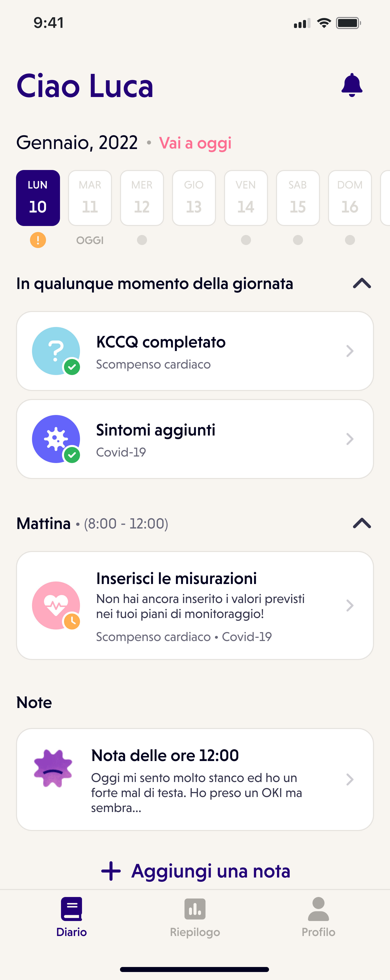The image size is (390, 980).
Task: Switch to the Riepilogo tab
Action: (195, 917)
